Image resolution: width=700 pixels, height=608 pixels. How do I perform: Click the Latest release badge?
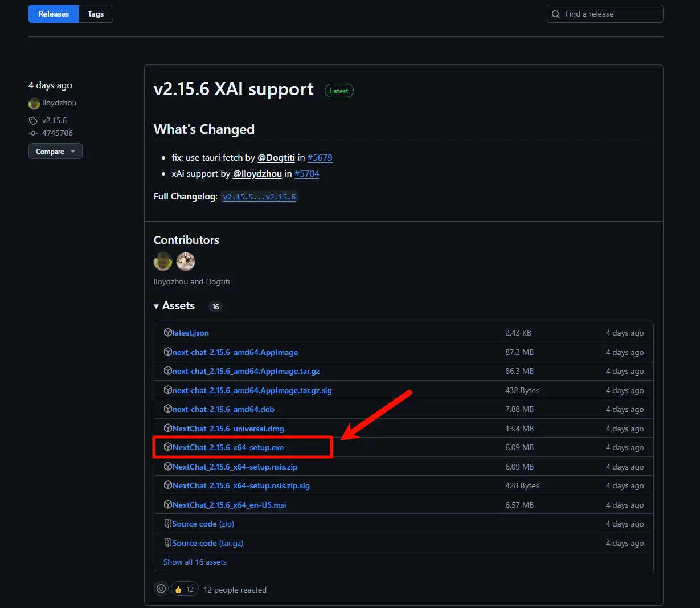(339, 91)
